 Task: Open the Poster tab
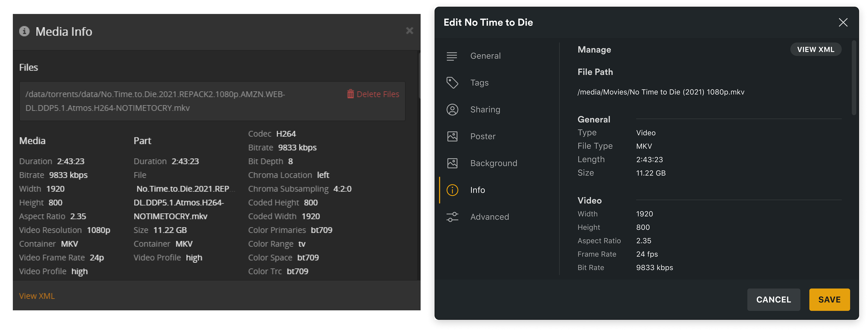point(483,136)
